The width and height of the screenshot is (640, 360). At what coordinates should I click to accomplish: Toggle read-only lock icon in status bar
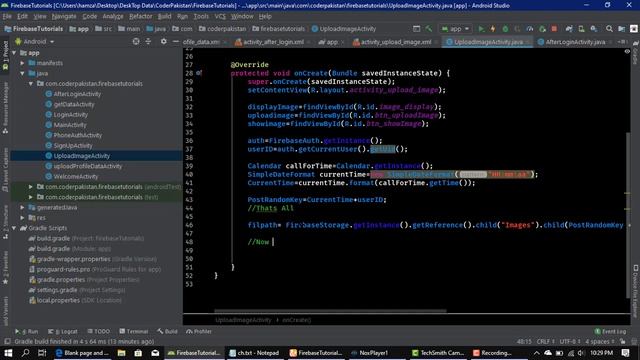click(x=622, y=341)
